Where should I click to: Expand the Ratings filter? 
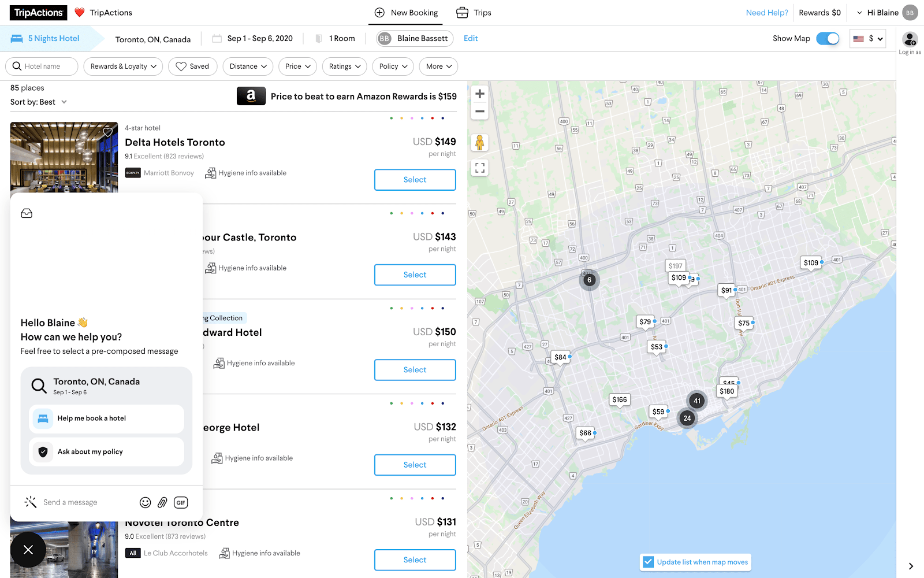pyautogui.click(x=345, y=66)
